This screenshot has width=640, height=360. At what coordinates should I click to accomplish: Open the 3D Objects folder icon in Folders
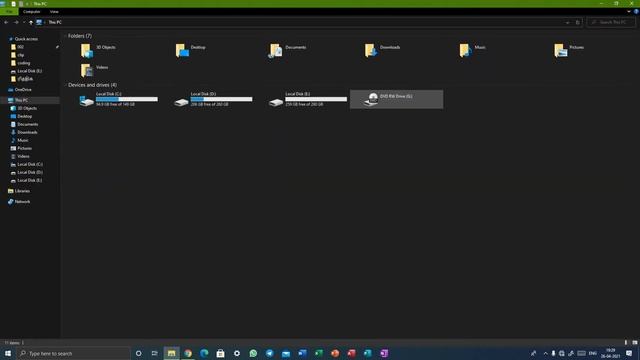pyautogui.click(x=87, y=51)
